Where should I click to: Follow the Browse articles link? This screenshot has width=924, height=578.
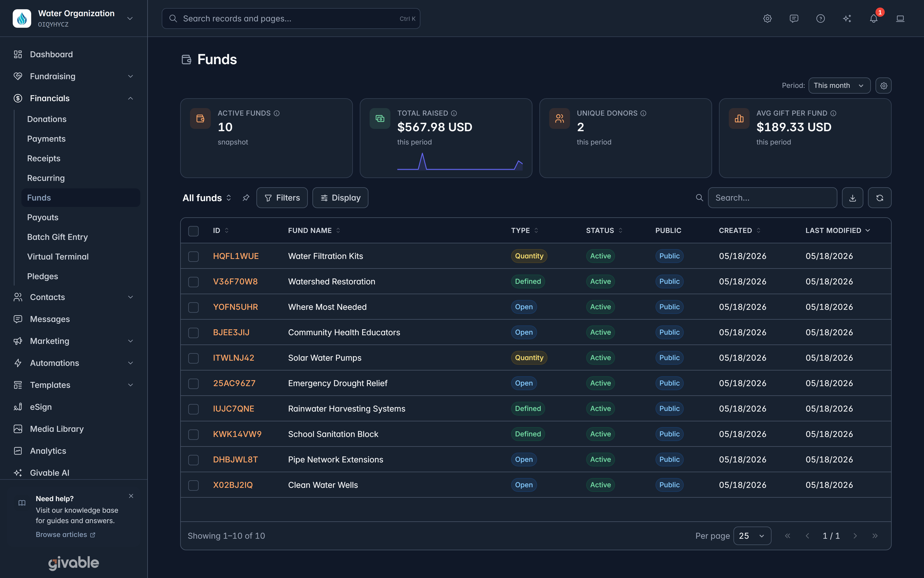[65, 534]
